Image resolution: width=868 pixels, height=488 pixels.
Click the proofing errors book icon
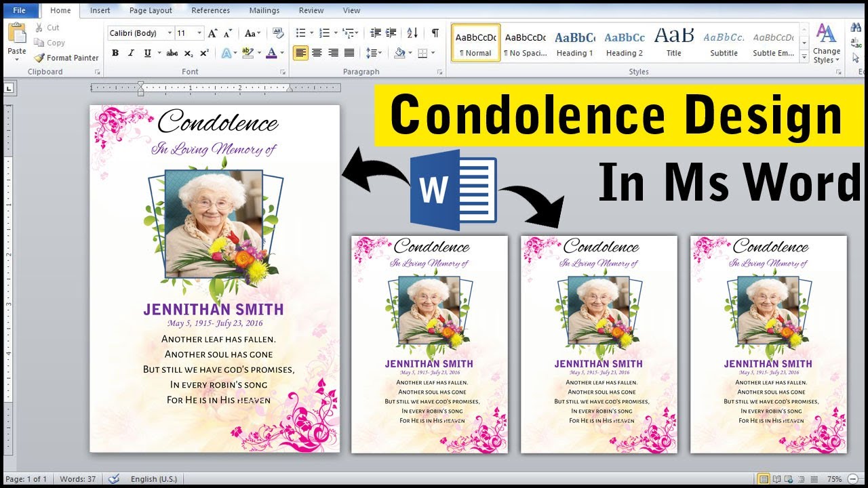click(113, 479)
